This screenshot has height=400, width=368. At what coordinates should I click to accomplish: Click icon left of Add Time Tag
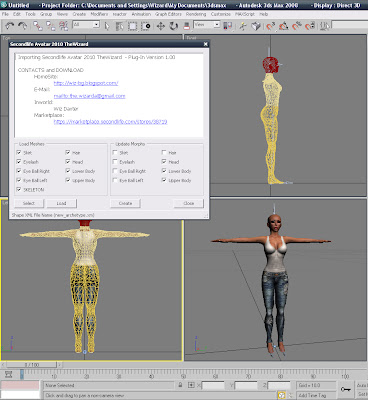282,395
